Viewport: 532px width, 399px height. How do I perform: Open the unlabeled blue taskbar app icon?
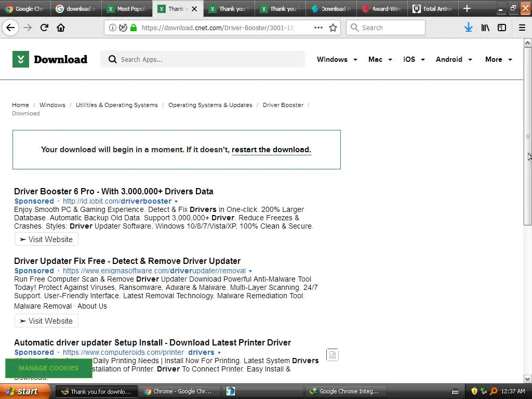point(230,391)
